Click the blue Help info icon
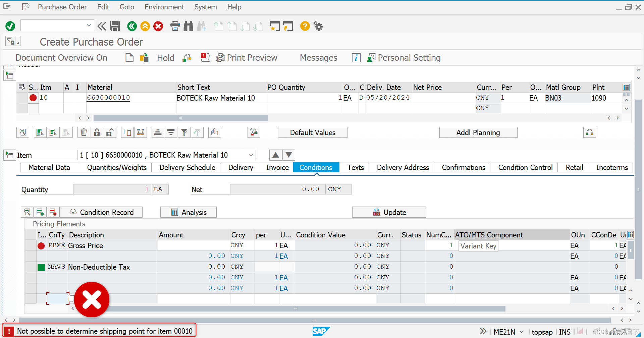The image size is (644, 338). [356, 58]
